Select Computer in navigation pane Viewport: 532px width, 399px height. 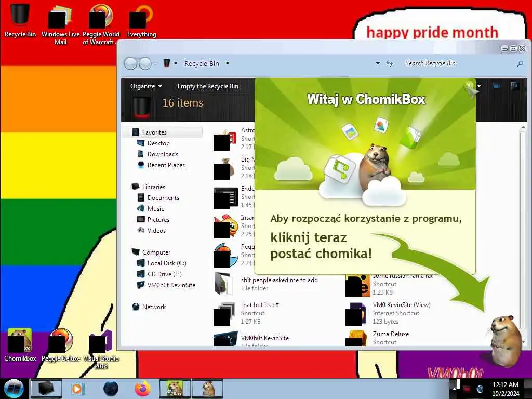click(x=156, y=252)
